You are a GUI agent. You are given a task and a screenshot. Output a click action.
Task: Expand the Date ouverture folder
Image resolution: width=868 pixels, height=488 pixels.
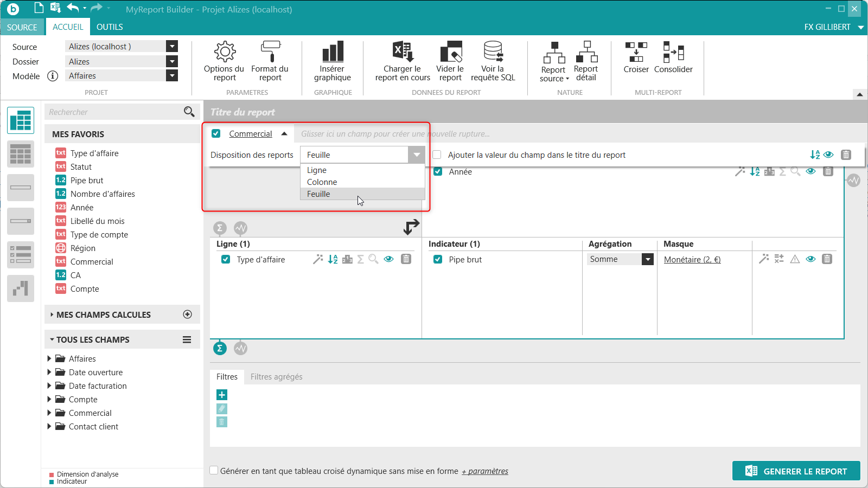[49, 373]
